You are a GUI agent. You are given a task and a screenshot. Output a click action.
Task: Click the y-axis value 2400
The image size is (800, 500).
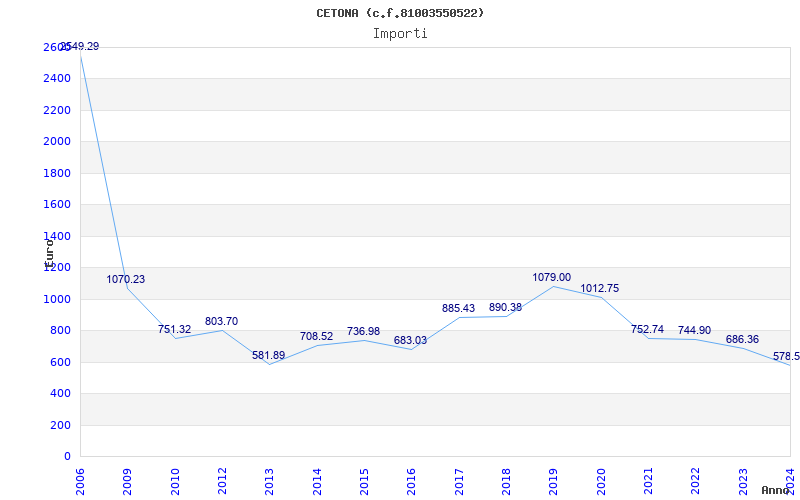pos(57,79)
